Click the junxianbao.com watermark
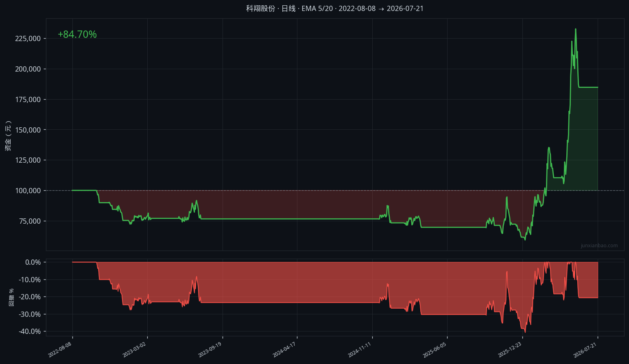The image size is (629, 364). tap(599, 246)
